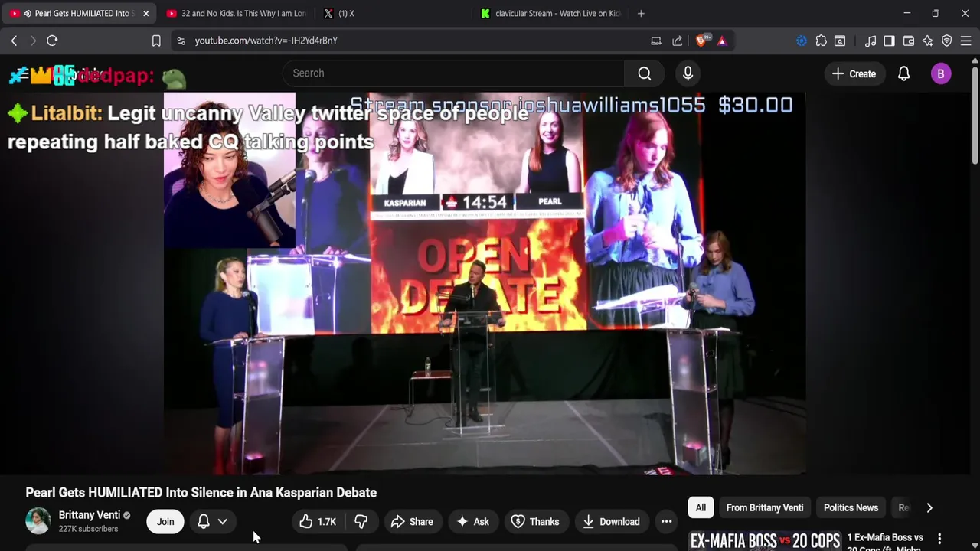Open YouTube notifications bell in header
Screen dimensions: 980x551
point(903,73)
